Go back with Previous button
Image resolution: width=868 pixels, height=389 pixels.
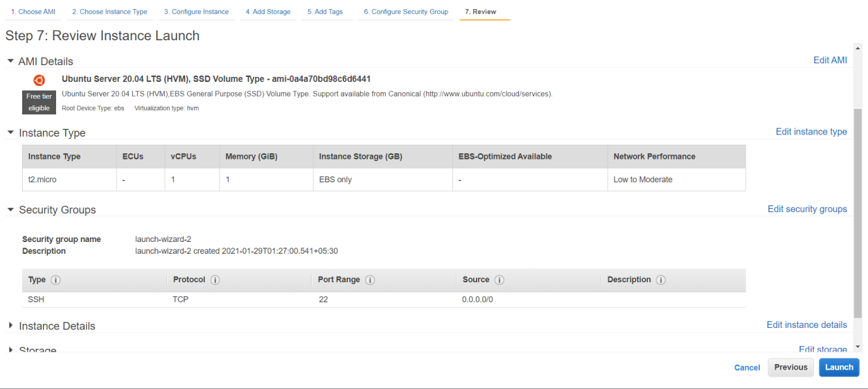(x=791, y=368)
